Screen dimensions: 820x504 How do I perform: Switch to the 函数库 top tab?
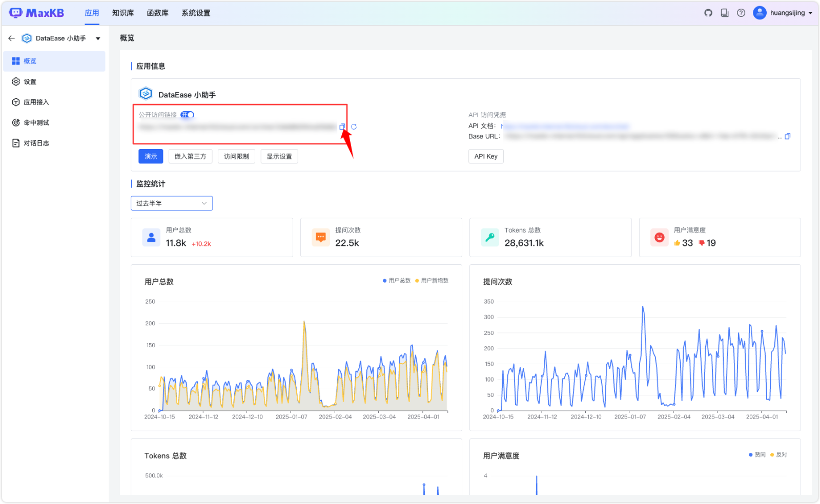(x=158, y=13)
